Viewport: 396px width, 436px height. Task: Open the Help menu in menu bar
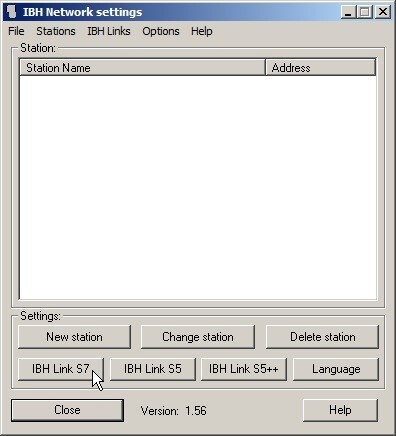[202, 31]
